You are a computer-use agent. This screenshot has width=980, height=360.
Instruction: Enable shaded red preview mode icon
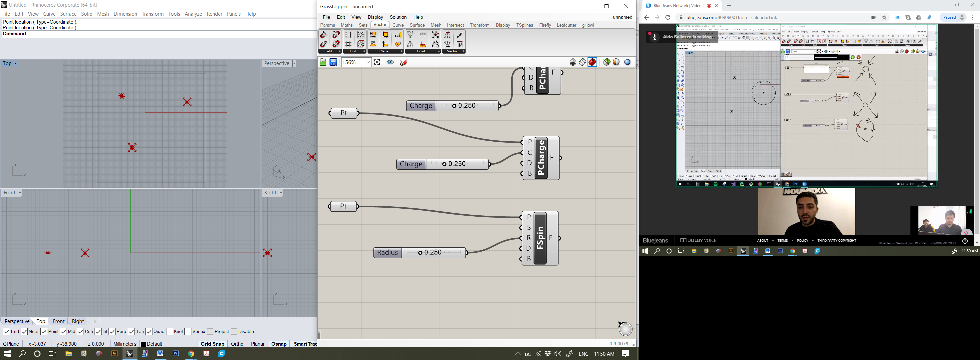pyautogui.click(x=592, y=62)
